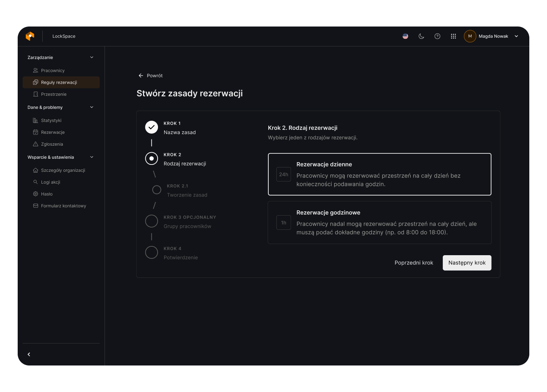Screen dimensions: 547x392
Task: Click the Magda Nowak avatar circle
Action: [x=470, y=36]
